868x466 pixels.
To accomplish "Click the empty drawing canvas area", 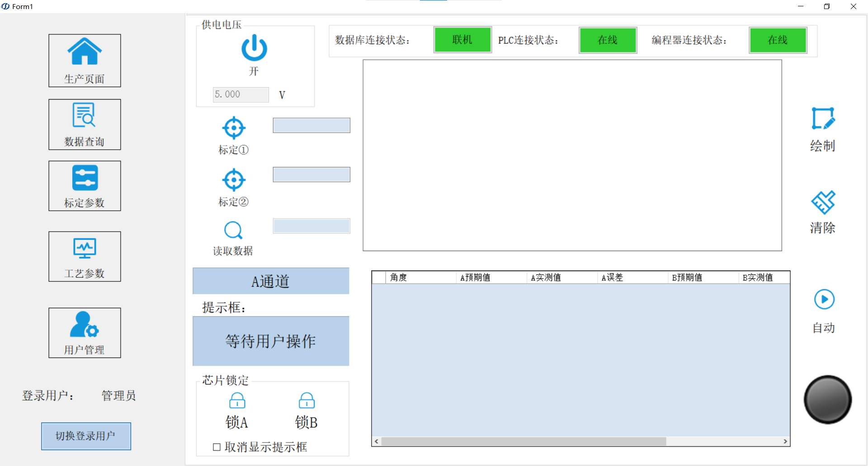I will [572, 155].
